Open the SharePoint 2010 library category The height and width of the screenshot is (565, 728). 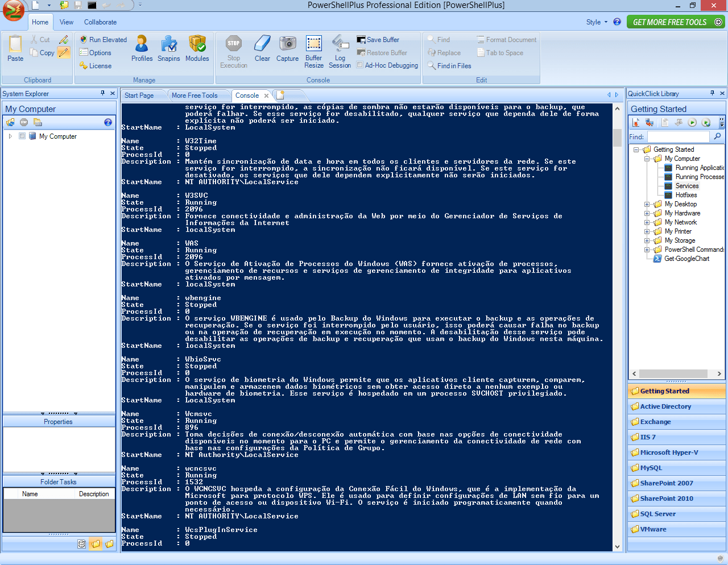pos(676,498)
